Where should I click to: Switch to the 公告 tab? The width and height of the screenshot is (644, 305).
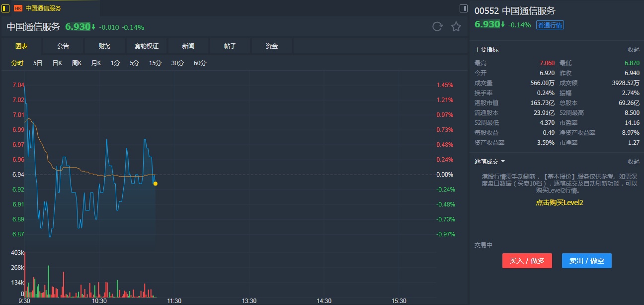(x=63, y=46)
